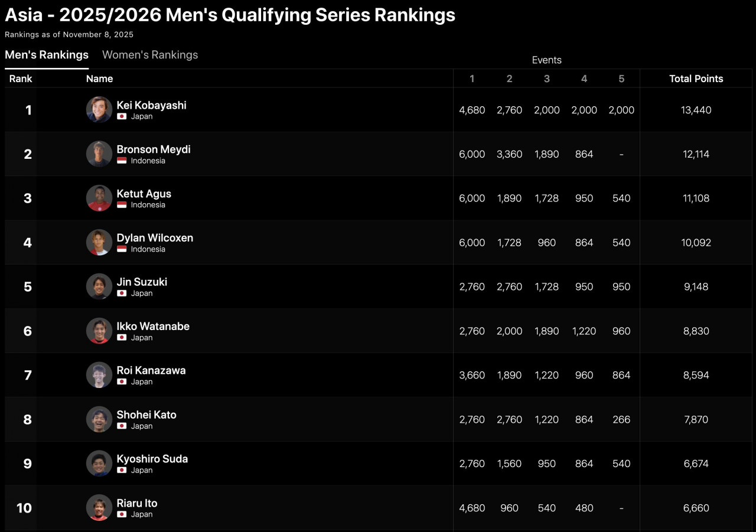The width and height of the screenshot is (756, 532).
Task: Click the Event 1 column header
Action: (472, 79)
